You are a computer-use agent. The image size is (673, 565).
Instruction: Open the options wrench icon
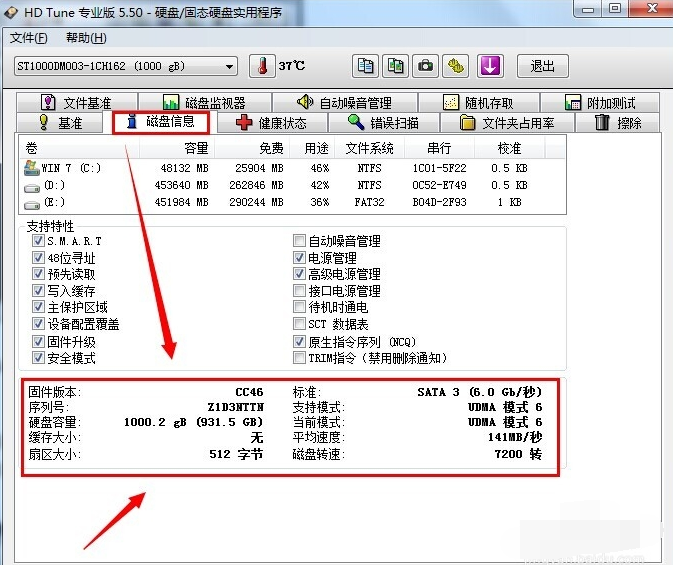pyautogui.click(x=457, y=66)
